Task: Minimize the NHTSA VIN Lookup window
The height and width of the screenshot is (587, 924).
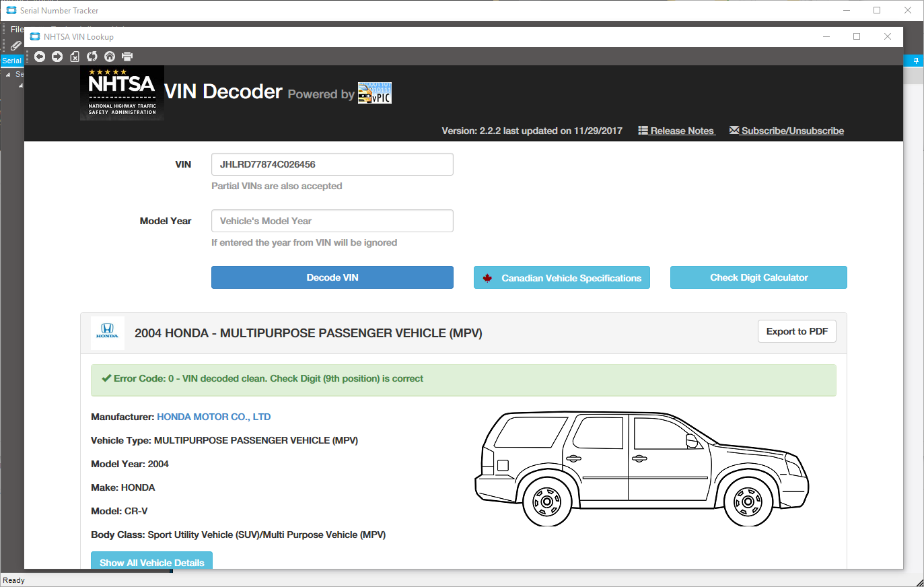Action: [826, 36]
